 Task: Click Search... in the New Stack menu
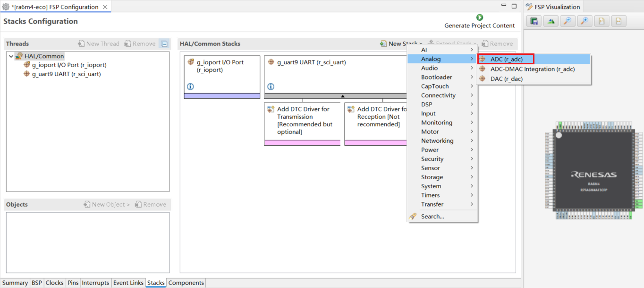click(442, 216)
